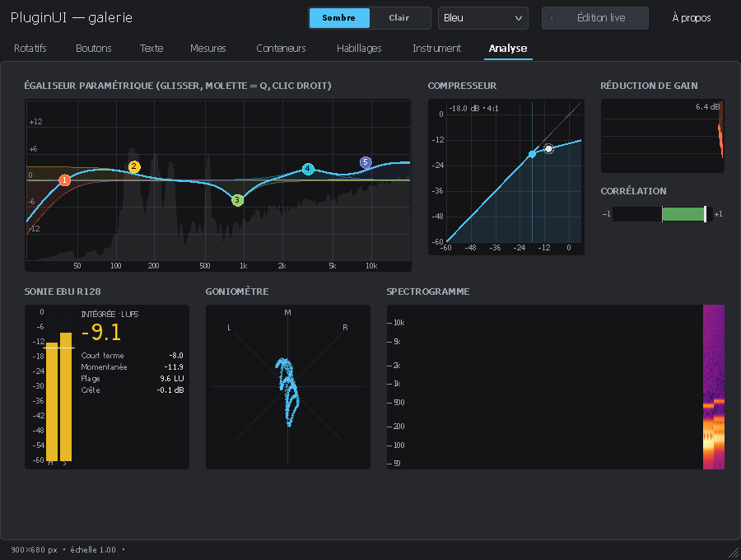Select EQ band 5 purple node

click(366, 162)
